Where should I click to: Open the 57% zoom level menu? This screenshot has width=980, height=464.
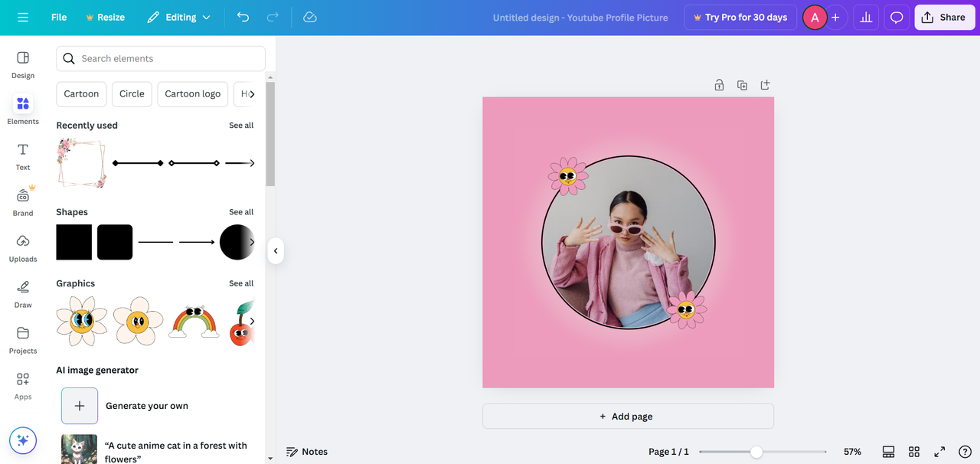click(852, 452)
